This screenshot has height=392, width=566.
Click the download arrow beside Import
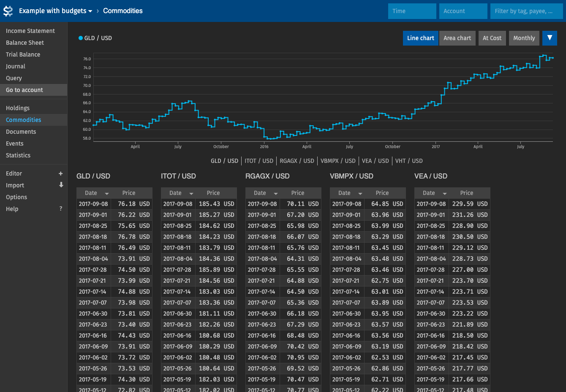[61, 185]
